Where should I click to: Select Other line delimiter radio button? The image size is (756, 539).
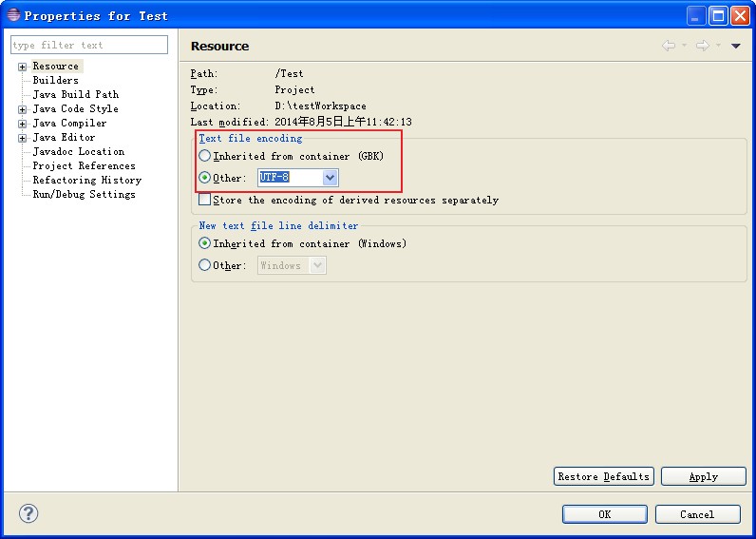point(205,265)
